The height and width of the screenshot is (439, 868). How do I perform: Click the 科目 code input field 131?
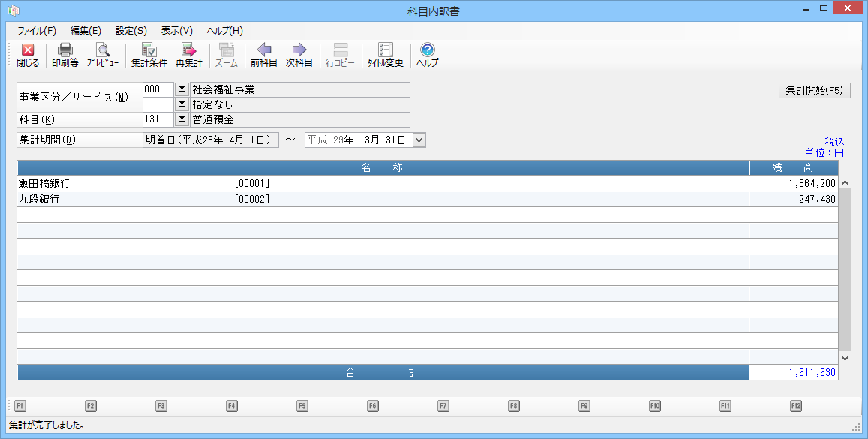[158, 119]
